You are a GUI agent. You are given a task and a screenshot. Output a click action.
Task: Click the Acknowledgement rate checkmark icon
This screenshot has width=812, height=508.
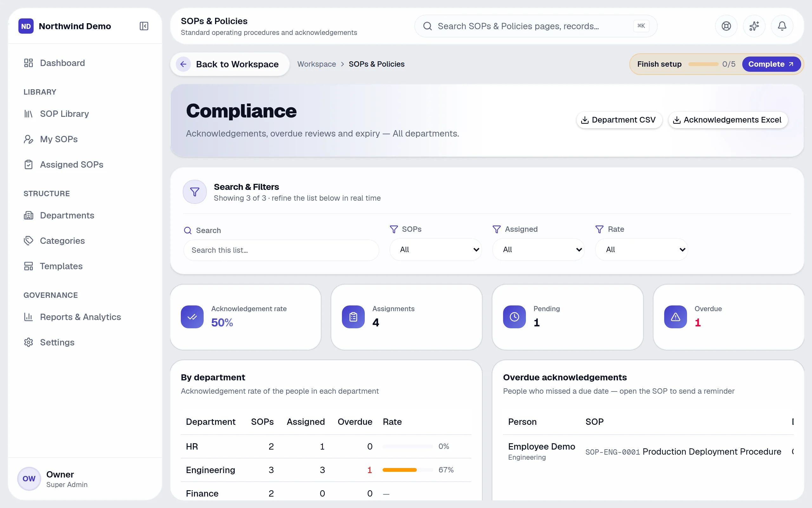[192, 317]
